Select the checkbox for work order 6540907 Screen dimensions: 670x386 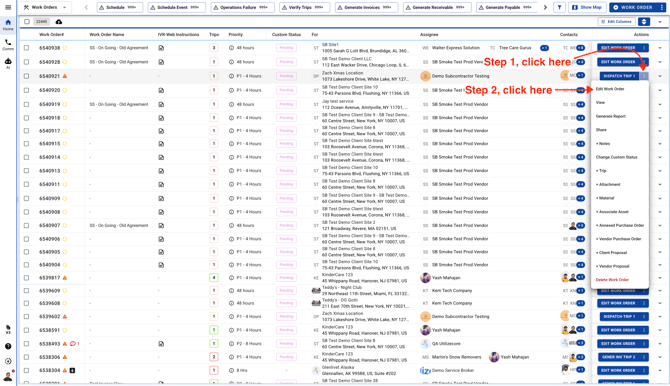(x=26, y=226)
